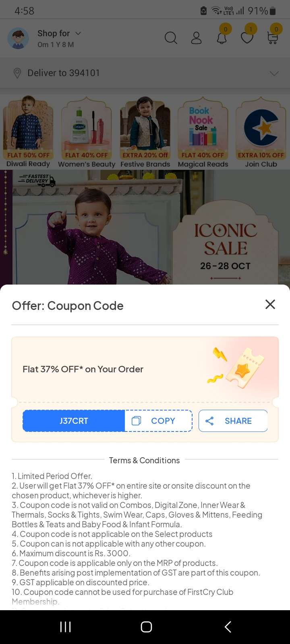Expand the Deliver to 394101 chevron
The image size is (290, 644).
(274, 73)
